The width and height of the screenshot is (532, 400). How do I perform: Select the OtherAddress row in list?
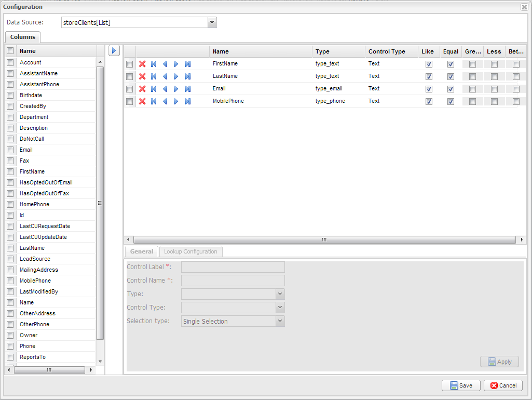pyautogui.click(x=50, y=313)
